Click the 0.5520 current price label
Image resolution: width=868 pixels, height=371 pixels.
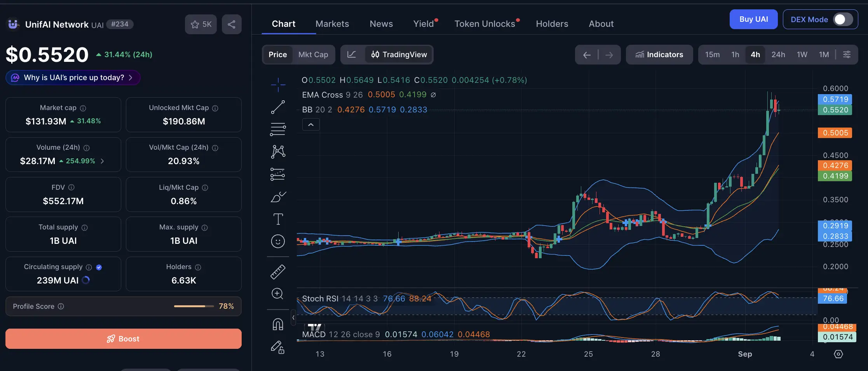click(835, 110)
